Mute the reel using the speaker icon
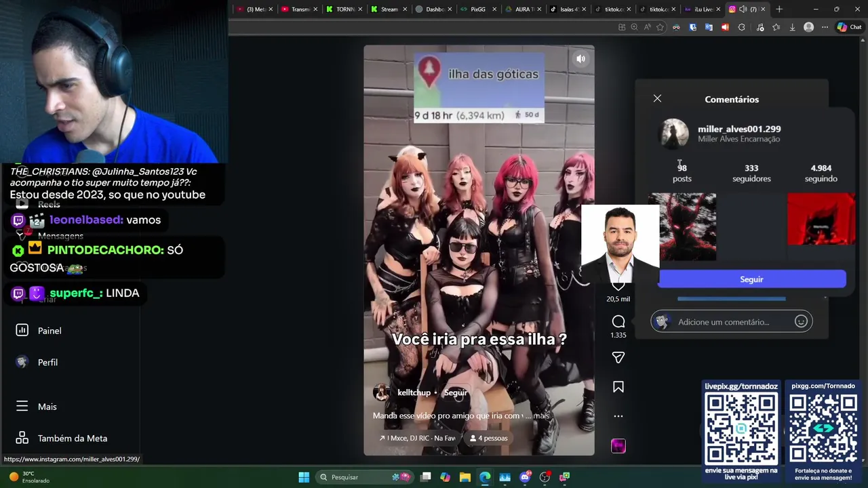 click(580, 59)
